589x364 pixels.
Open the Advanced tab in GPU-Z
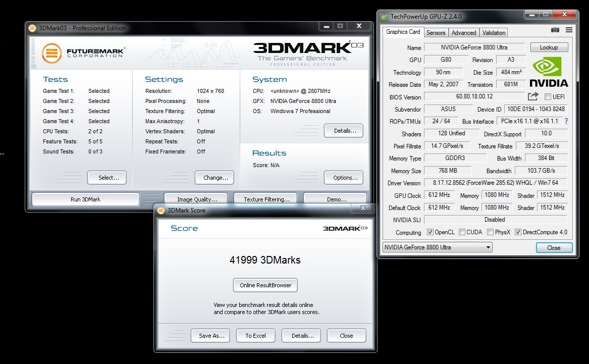tap(463, 32)
